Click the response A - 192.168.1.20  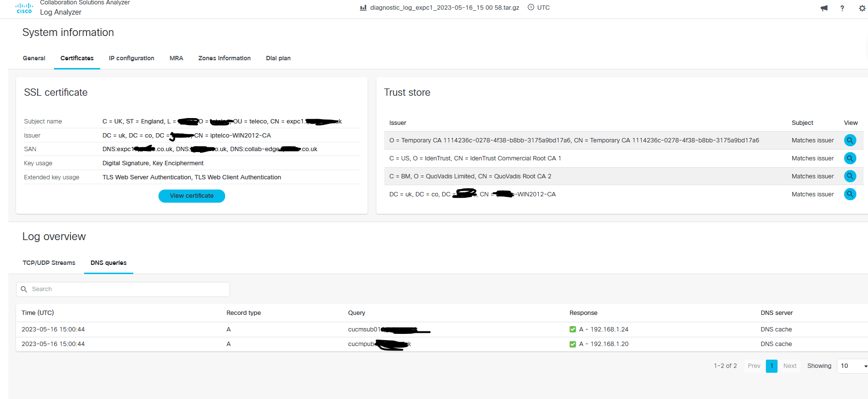coord(603,344)
